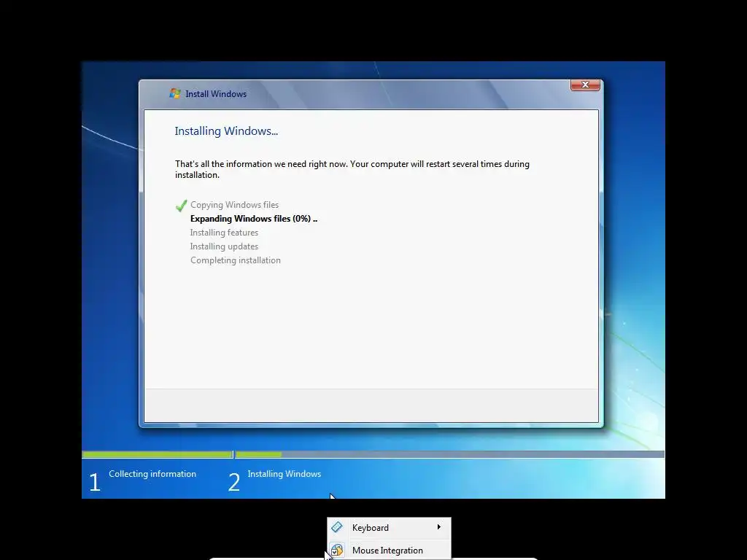This screenshot has width=747, height=560.
Task: Open the Keyboard submenu entry
Action: pyautogui.click(x=389, y=528)
